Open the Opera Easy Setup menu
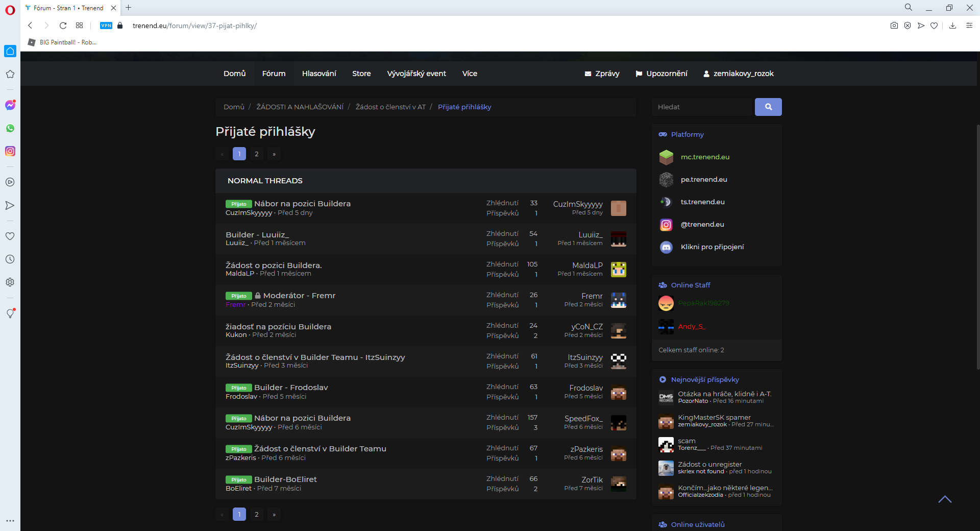This screenshot has width=980, height=531. [969, 26]
